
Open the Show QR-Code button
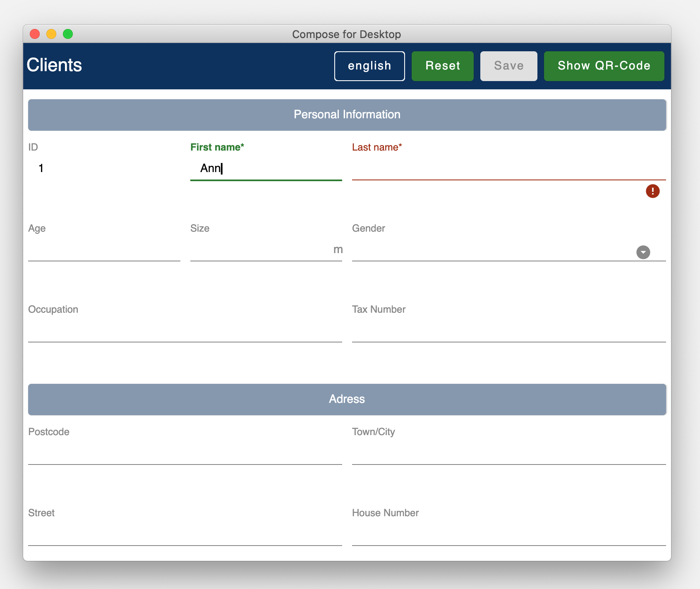click(x=604, y=66)
